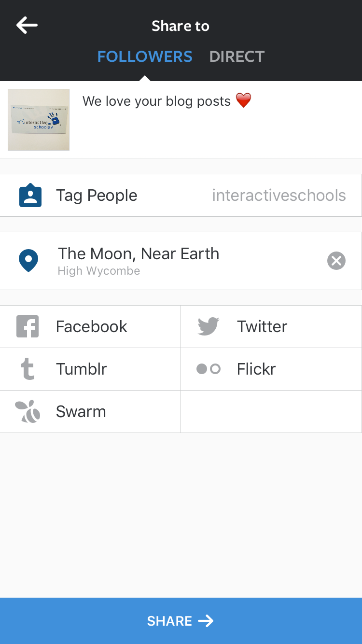Switch to the Direct tab
Viewport: 362px width, 644px height.
coord(237,56)
